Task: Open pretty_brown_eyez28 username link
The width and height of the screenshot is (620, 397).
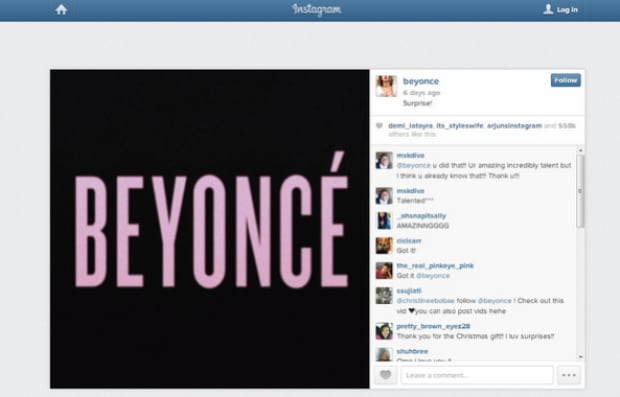Action: (433, 326)
